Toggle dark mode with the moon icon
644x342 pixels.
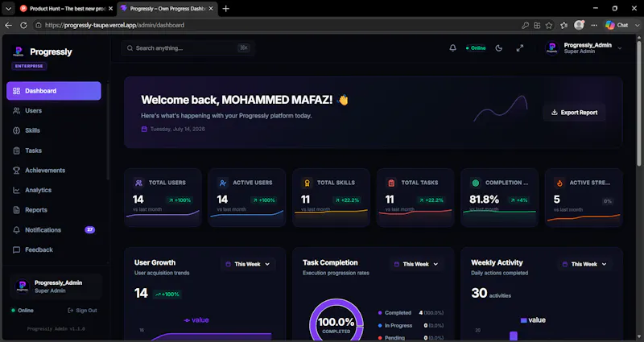coord(498,48)
